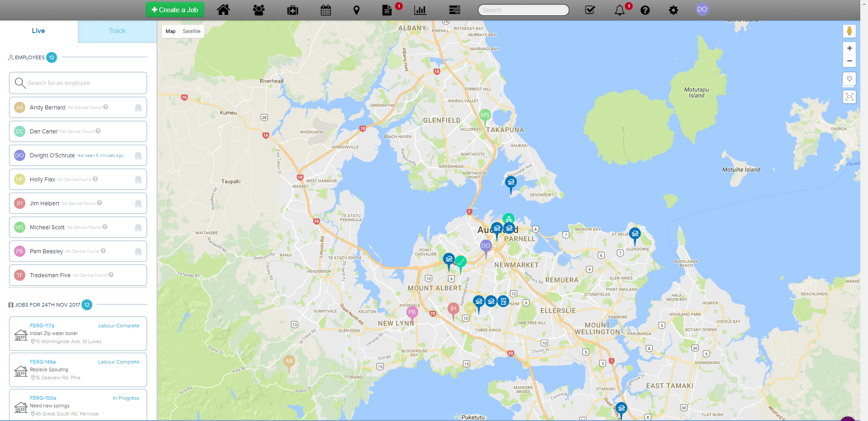
Task: Select employee Dwight O'Schrute
Action: [x=78, y=156]
